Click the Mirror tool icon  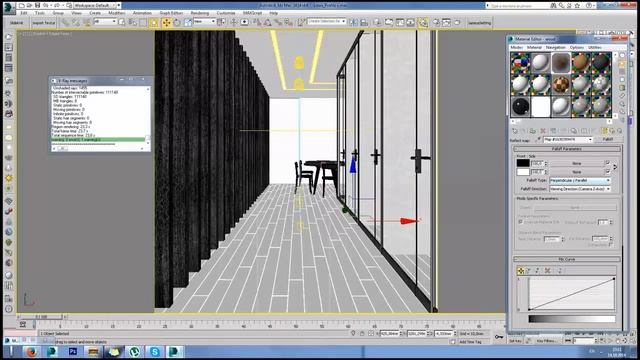[353, 22]
